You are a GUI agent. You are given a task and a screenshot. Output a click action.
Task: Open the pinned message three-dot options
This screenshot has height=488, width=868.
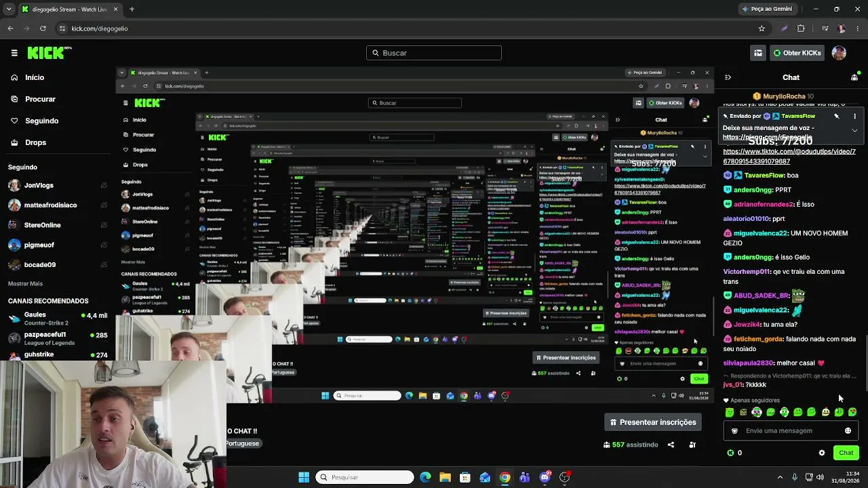click(x=854, y=116)
